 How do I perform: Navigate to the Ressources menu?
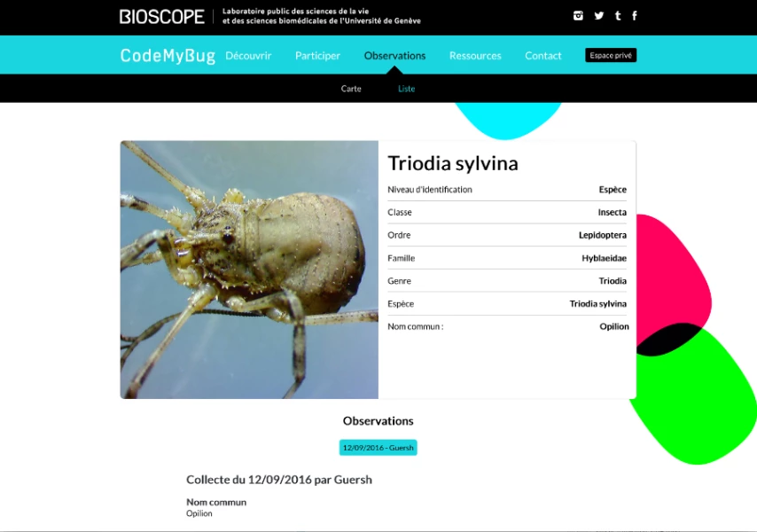pyautogui.click(x=475, y=56)
